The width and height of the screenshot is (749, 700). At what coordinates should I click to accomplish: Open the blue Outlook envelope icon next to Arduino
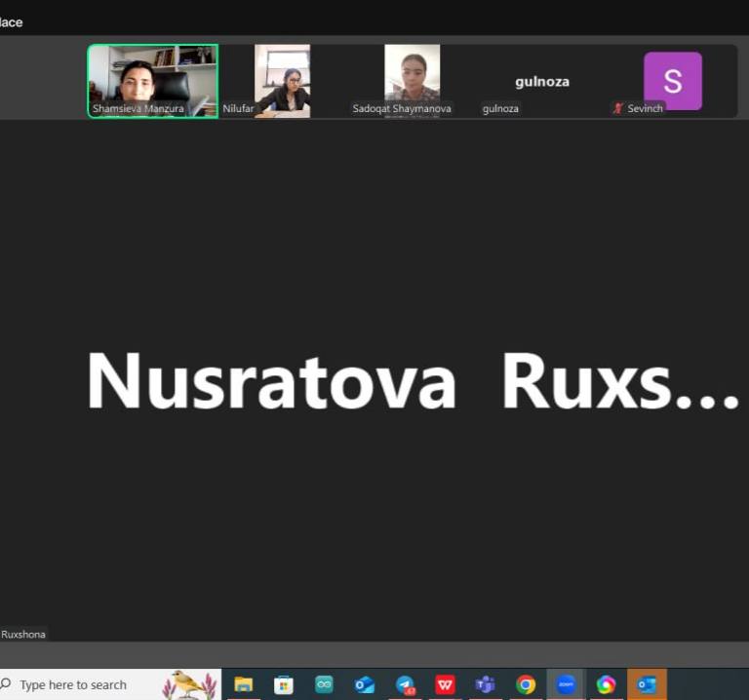(365, 684)
